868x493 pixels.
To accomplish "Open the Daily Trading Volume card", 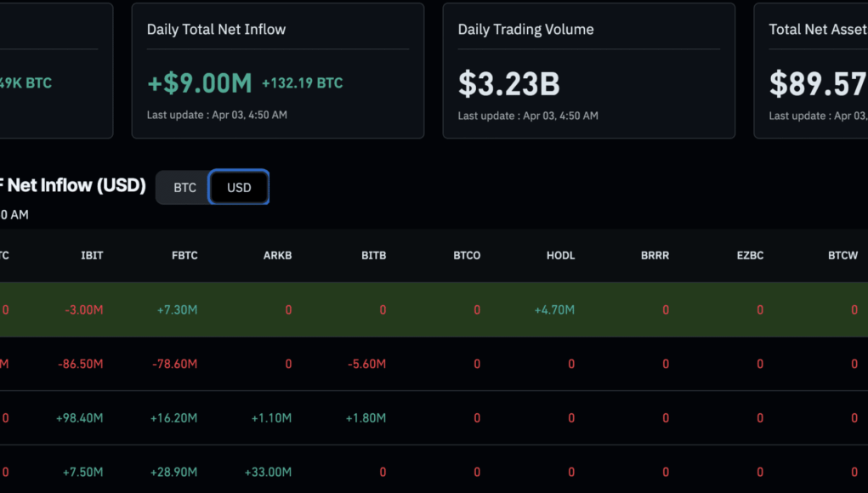I will (588, 71).
